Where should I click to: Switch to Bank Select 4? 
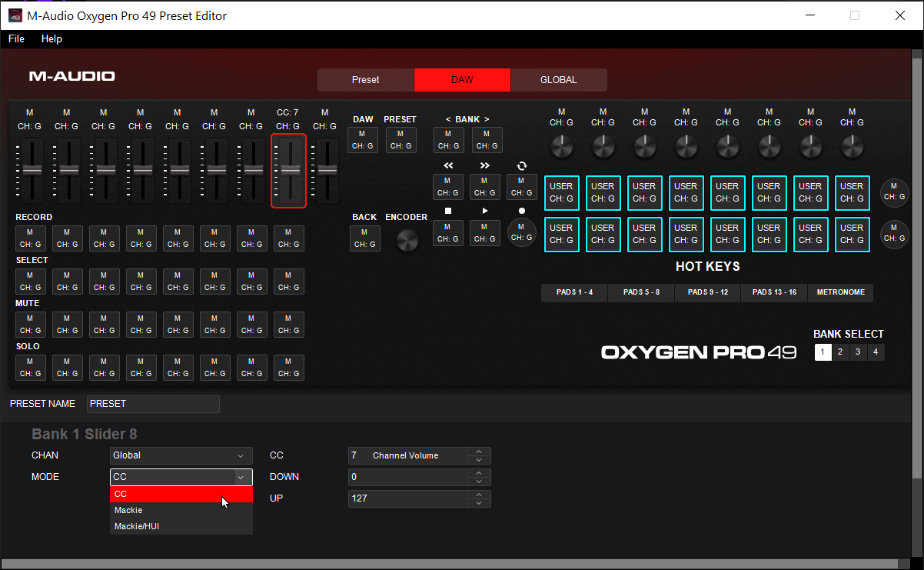(876, 352)
